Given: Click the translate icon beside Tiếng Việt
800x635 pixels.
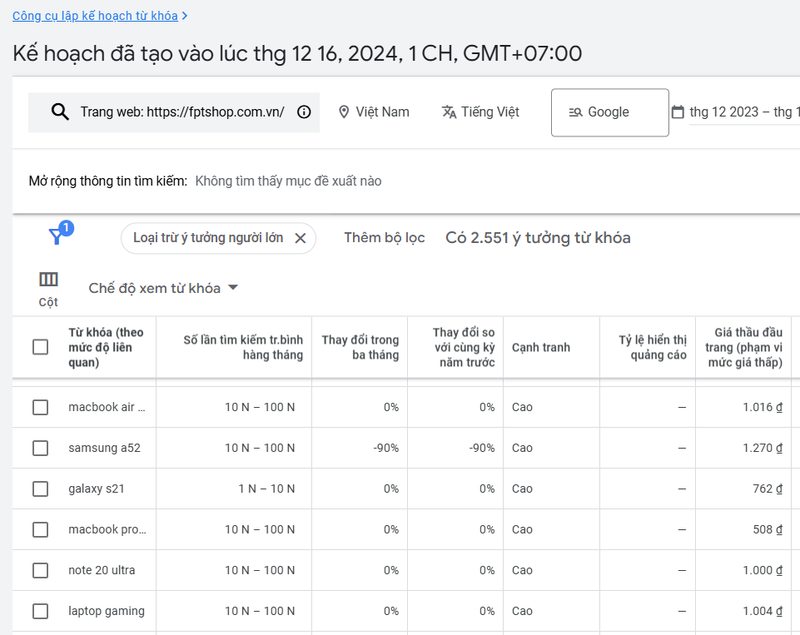Looking at the screenshot, I should coord(449,112).
